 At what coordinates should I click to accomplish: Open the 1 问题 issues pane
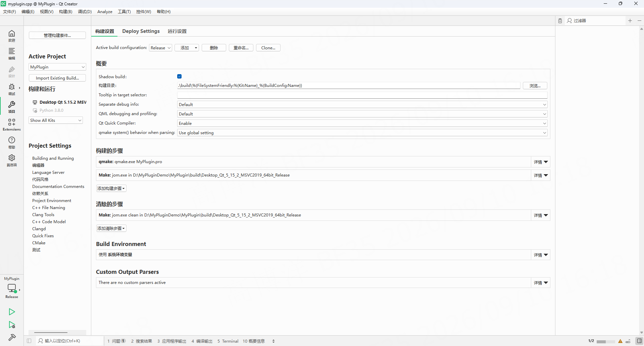116,341
